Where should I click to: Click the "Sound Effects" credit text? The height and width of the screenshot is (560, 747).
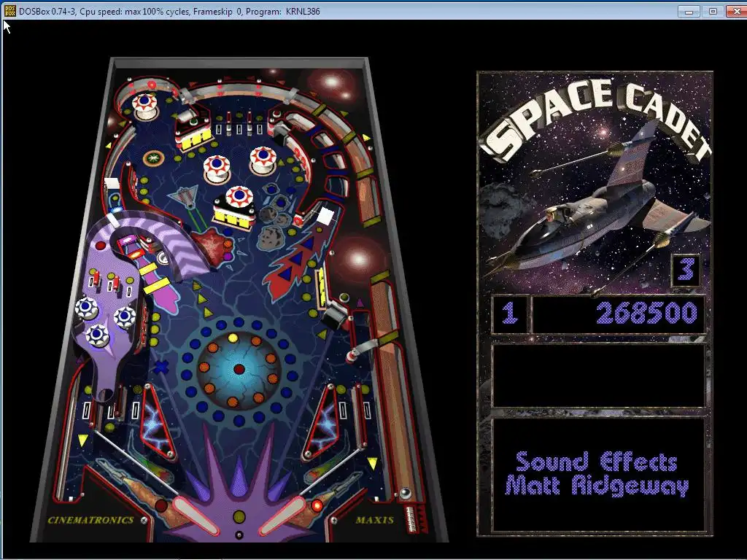(596, 462)
